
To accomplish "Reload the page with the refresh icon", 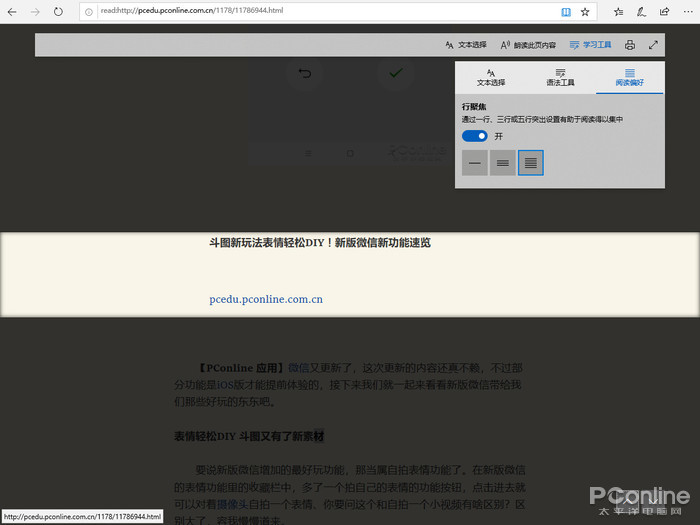I will (x=58, y=12).
